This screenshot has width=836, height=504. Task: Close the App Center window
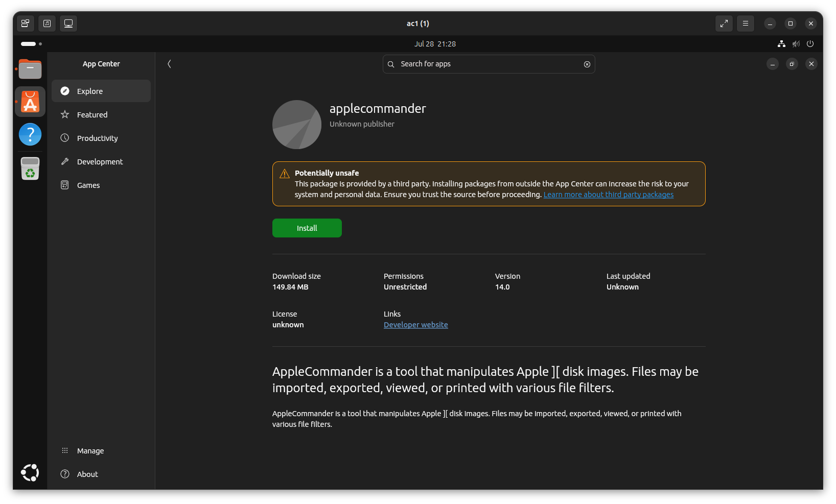[811, 64]
